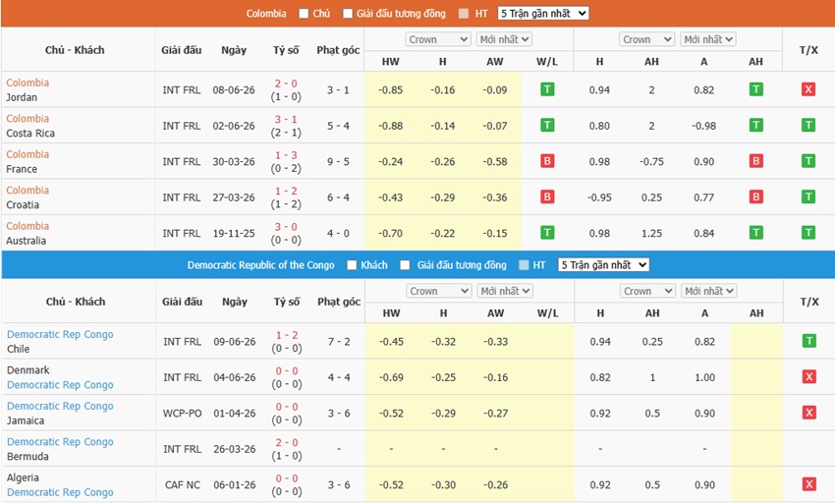Screen dimensions: 835x504
Task: Tick Giải đấu tương đồng checkbox for Colombia
Action: point(348,14)
